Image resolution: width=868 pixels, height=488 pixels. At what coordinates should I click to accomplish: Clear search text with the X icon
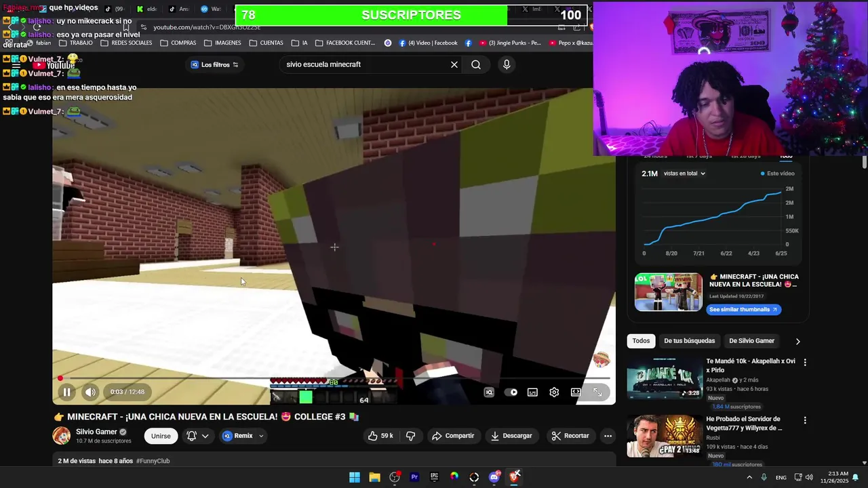[x=454, y=64]
